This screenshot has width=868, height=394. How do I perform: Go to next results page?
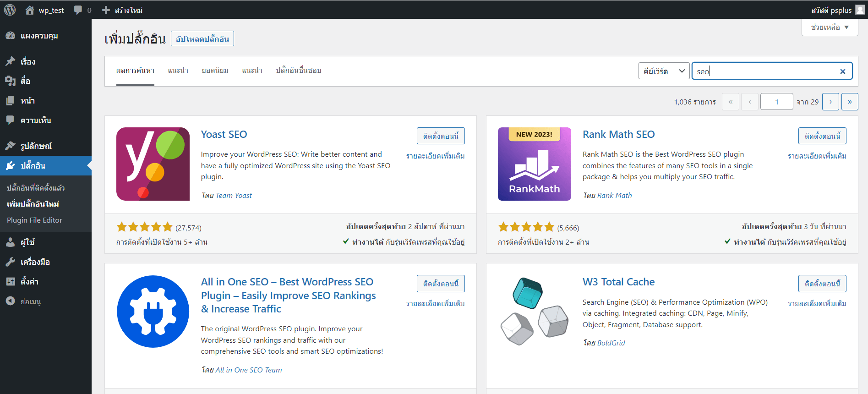point(830,102)
